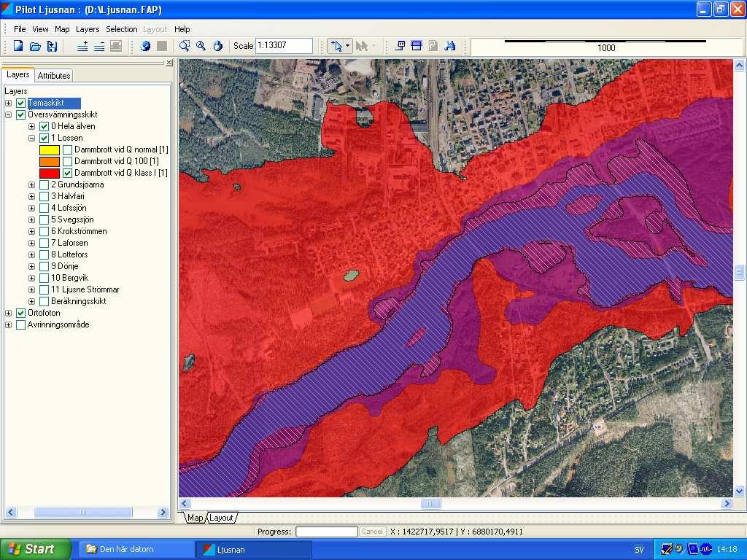
Task: Open the File menu
Action: [20, 29]
